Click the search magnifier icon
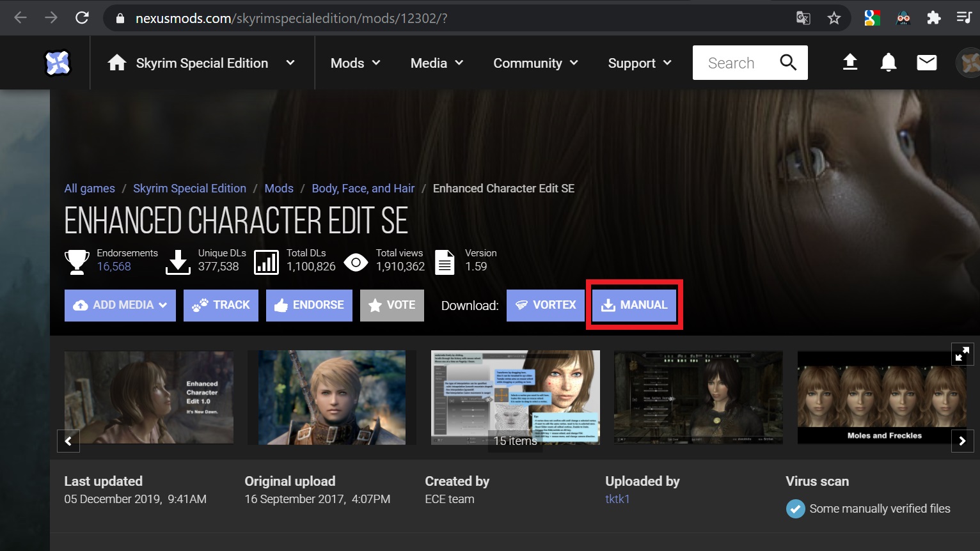The width and height of the screenshot is (980, 551). (x=788, y=63)
